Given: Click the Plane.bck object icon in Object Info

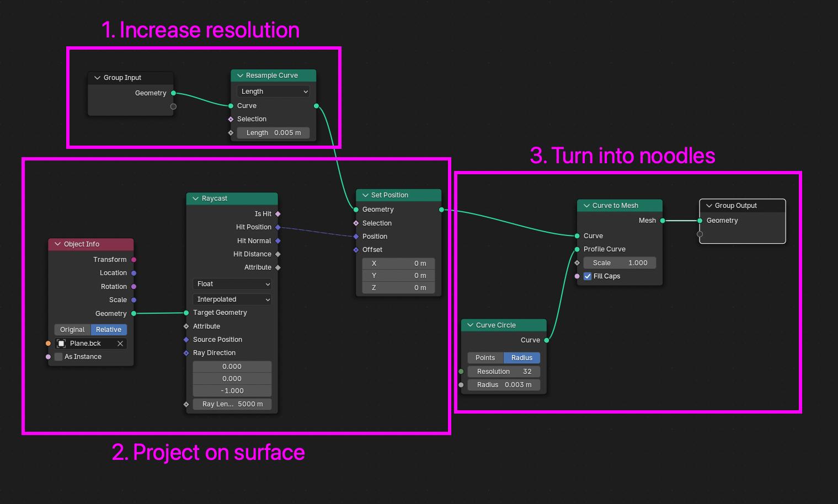Looking at the screenshot, I should point(62,344).
